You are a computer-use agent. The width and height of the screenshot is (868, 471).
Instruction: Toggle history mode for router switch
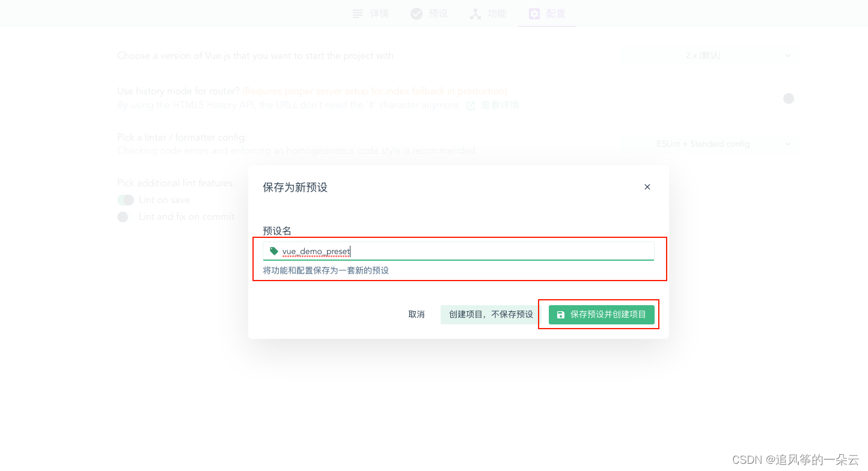coord(789,98)
